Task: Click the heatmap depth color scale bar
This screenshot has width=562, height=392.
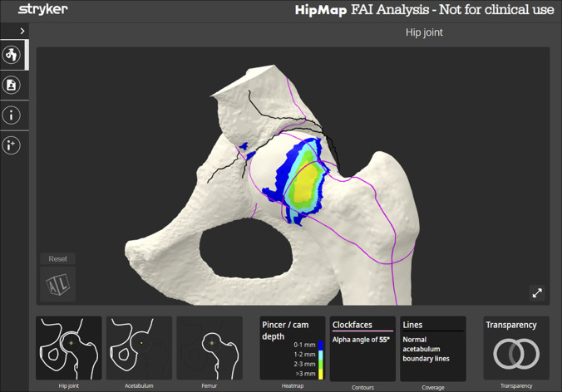Action: (x=321, y=360)
